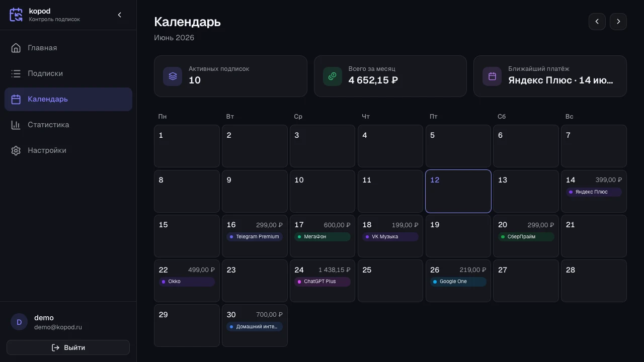Screen dimensions: 644x362
Task: Click the 219,00 ₽ amount on day 26
Action: (473, 270)
